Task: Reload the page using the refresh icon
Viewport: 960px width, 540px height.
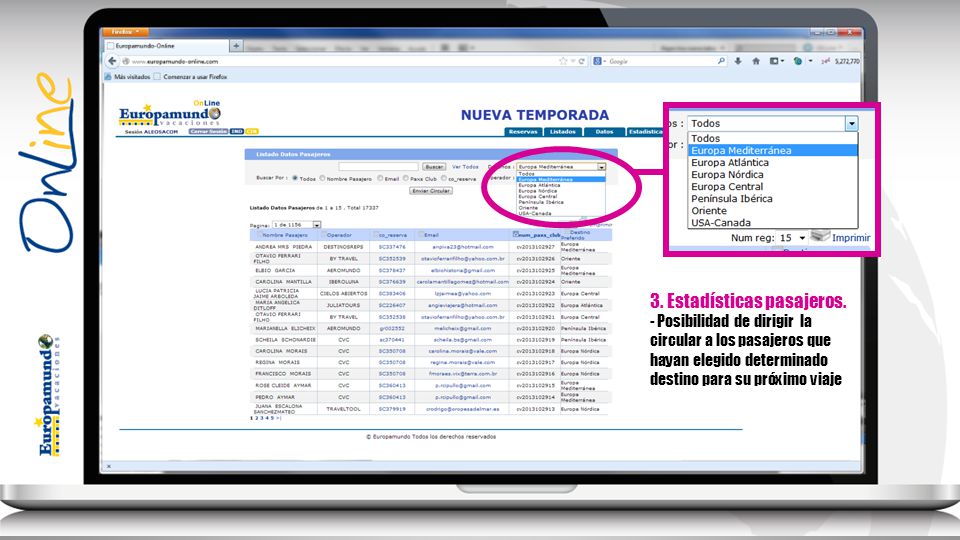Action: [x=582, y=61]
